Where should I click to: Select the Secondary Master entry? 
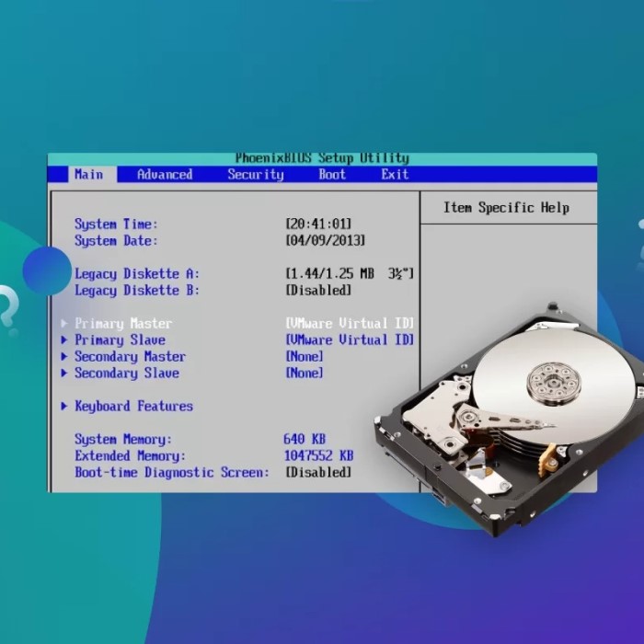[130, 357]
